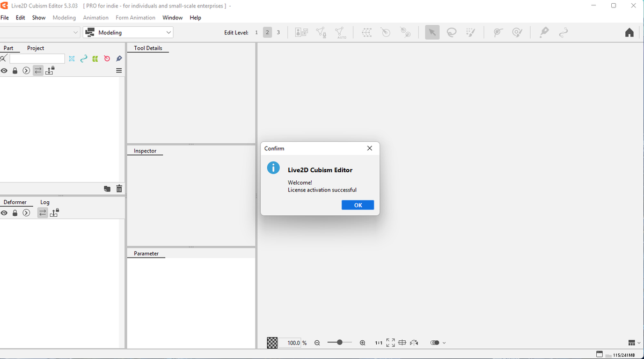Open the Edit menu
644x359 pixels.
[x=20, y=18]
